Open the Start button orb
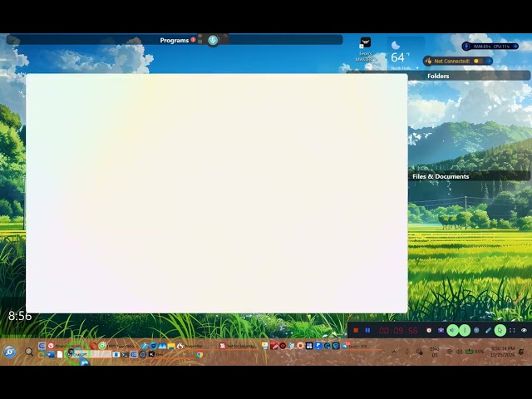Image resolution: width=532 pixels, height=399 pixels. (x=10, y=352)
